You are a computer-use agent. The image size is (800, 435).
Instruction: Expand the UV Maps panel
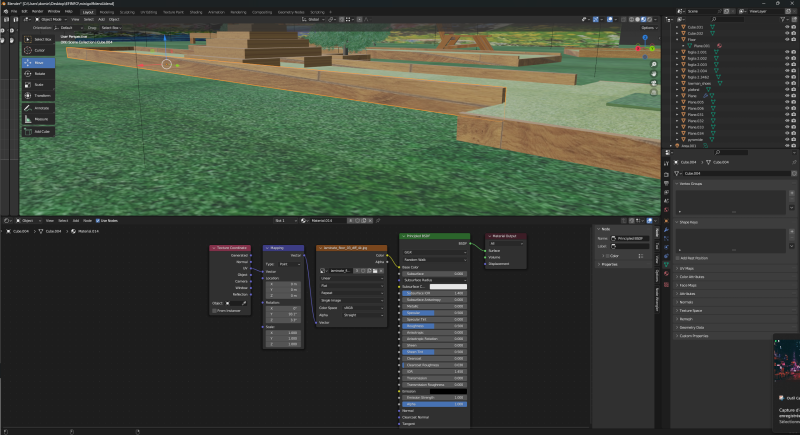pos(686,268)
